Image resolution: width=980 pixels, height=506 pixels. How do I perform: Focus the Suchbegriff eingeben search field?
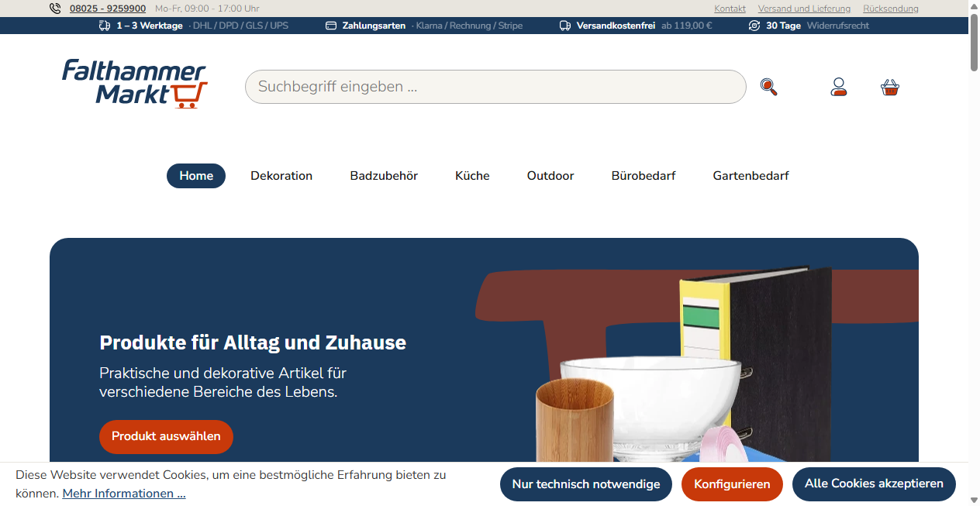495,87
